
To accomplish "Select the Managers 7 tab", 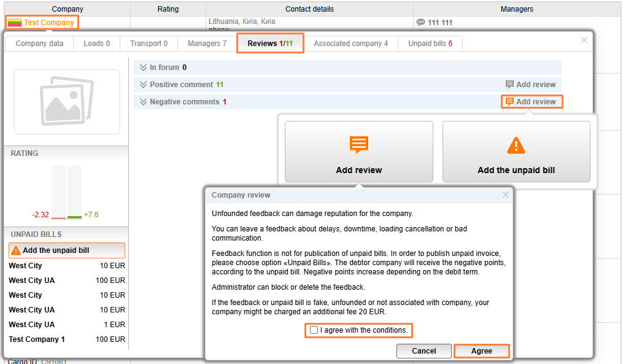I will [x=207, y=44].
